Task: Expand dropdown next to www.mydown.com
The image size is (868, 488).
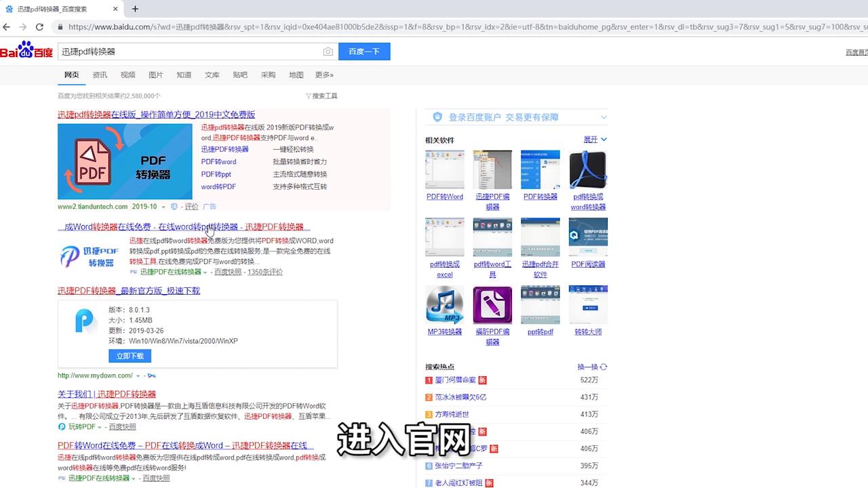Action: point(138,375)
